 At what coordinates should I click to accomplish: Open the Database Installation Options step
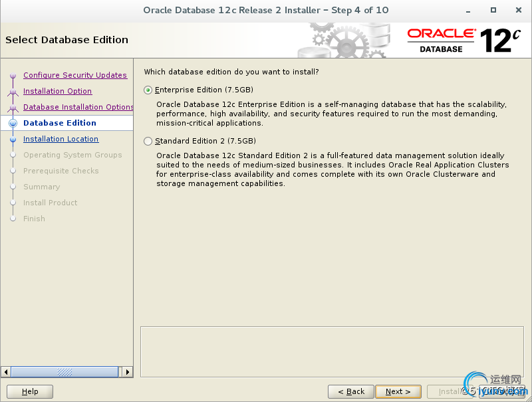(78, 107)
